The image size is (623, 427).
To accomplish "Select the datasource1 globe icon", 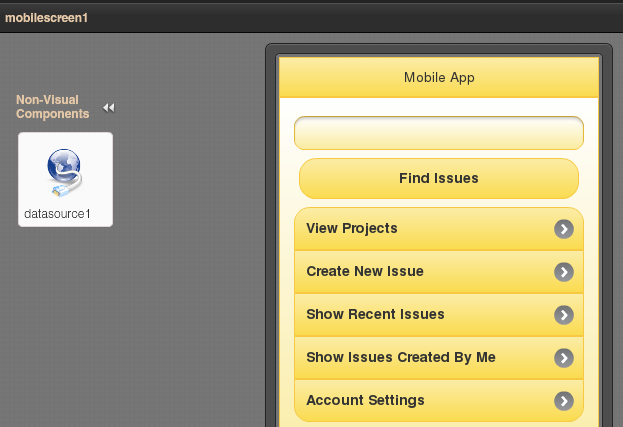I will tap(65, 173).
